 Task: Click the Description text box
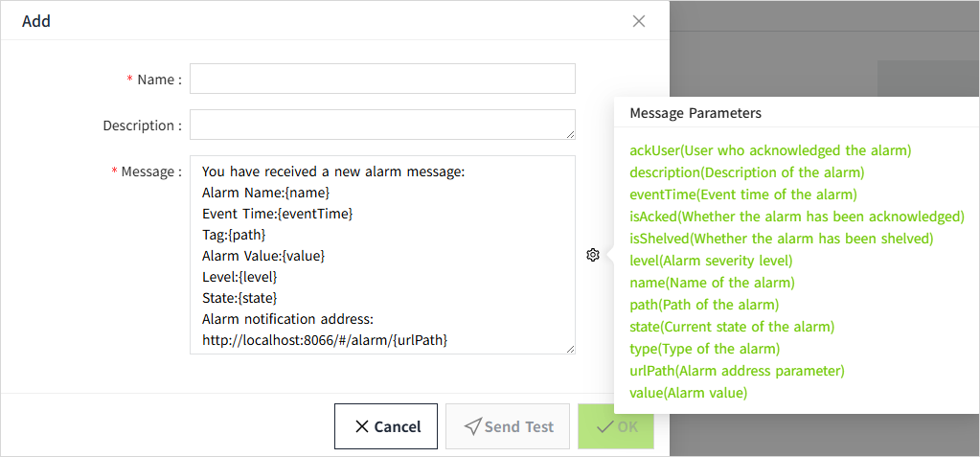[382, 125]
